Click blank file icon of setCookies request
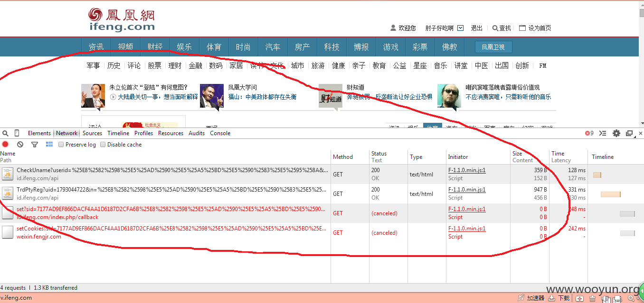Viewport: 644px width, 303px height. pos(7,232)
